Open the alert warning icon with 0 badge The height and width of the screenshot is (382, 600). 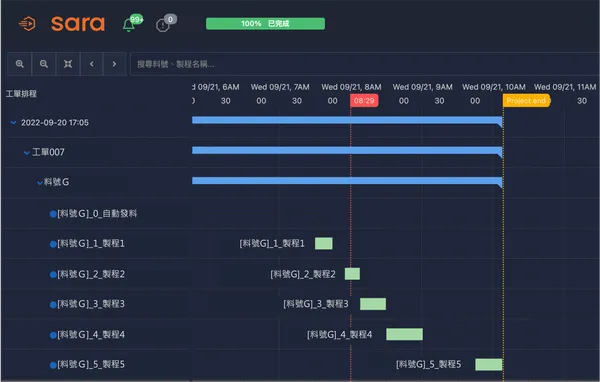point(163,26)
